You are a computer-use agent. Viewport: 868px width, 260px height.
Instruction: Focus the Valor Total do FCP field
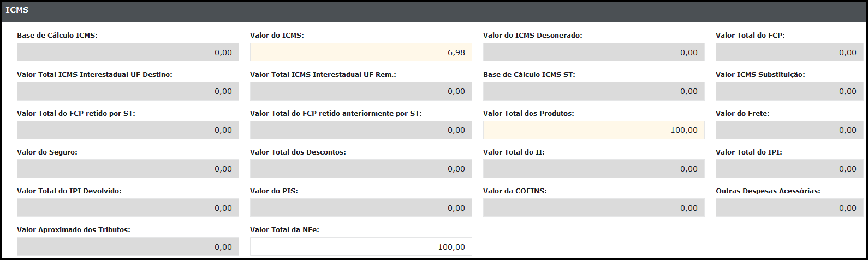(789, 52)
